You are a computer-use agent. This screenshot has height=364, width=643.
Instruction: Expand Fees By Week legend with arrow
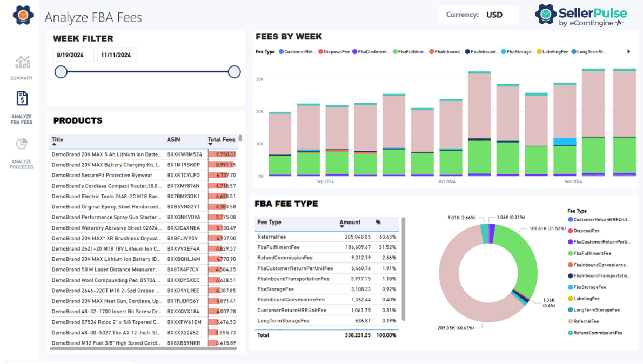pos(628,52)
